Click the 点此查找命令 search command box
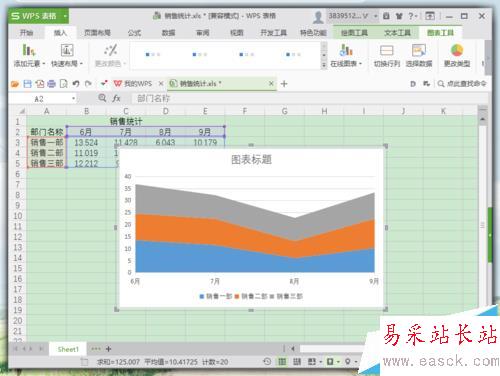The image size is (500, 376). point(462,84)
